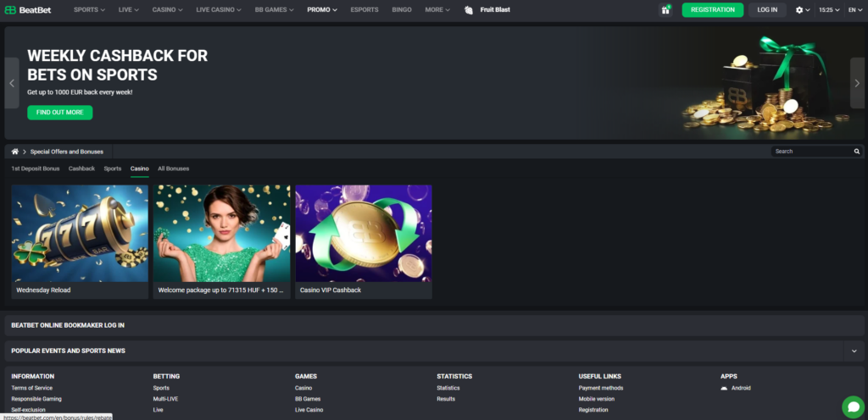The image size is (868, 420).
Task: Open footer BB Games link
Action: (x=308, y=399)
